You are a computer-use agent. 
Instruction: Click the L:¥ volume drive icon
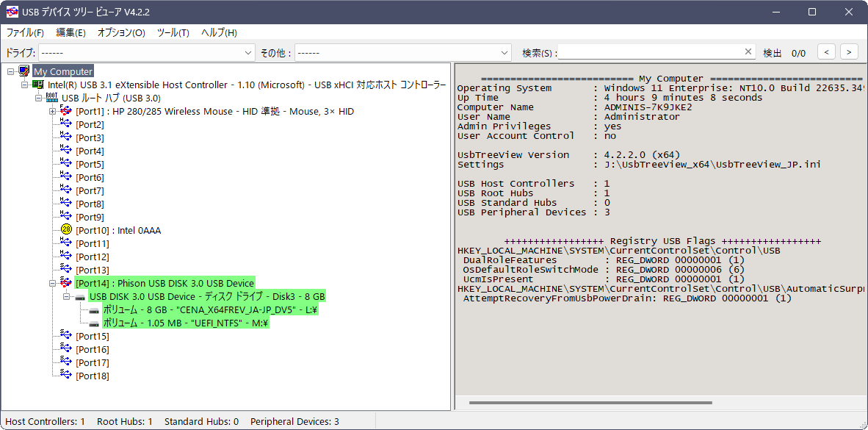pyautogui.click(x=94, y=310)
